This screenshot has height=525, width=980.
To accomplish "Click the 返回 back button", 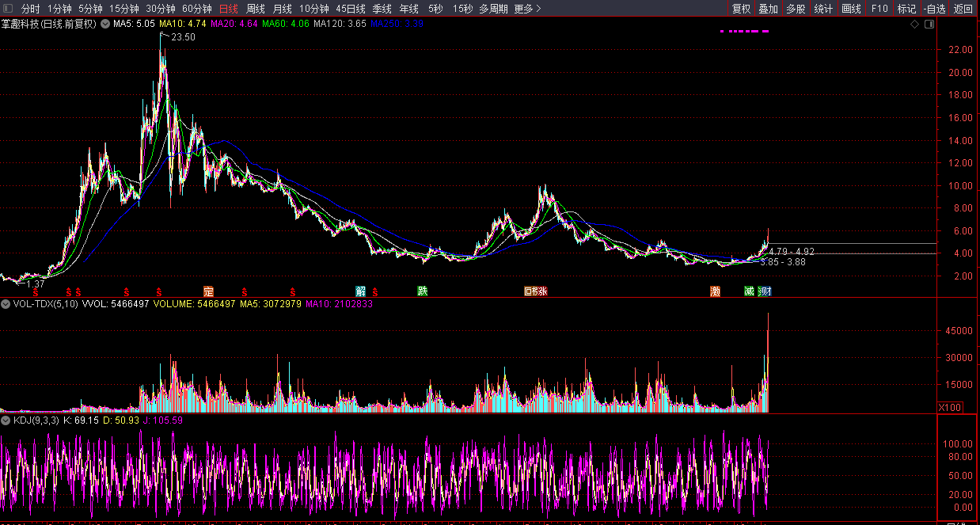I will (x=963, y=9).
